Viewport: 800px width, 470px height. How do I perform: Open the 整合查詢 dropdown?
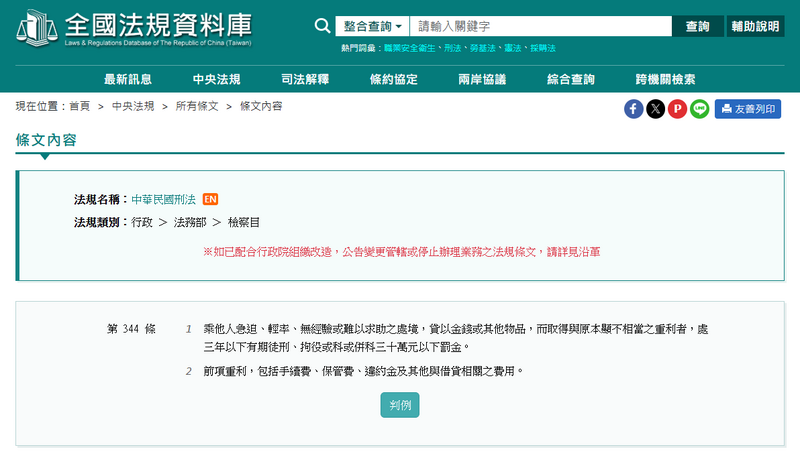tap(372, 26)
